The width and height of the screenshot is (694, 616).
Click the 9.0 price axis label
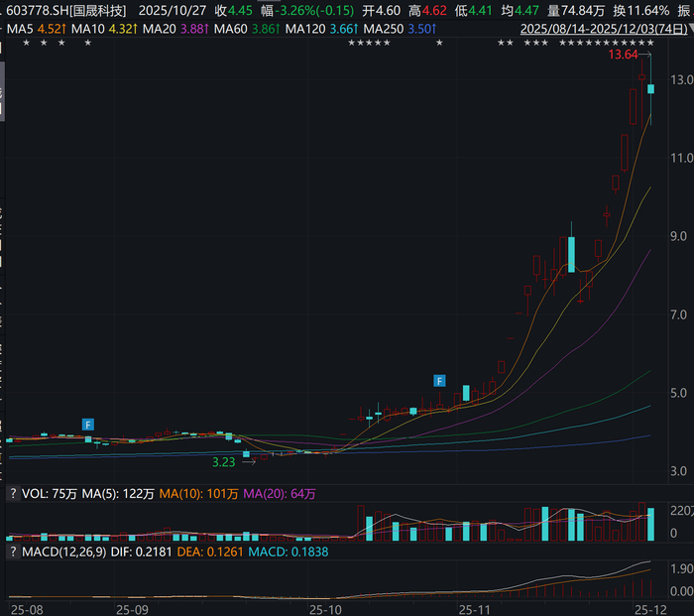(x=678, y=236)
